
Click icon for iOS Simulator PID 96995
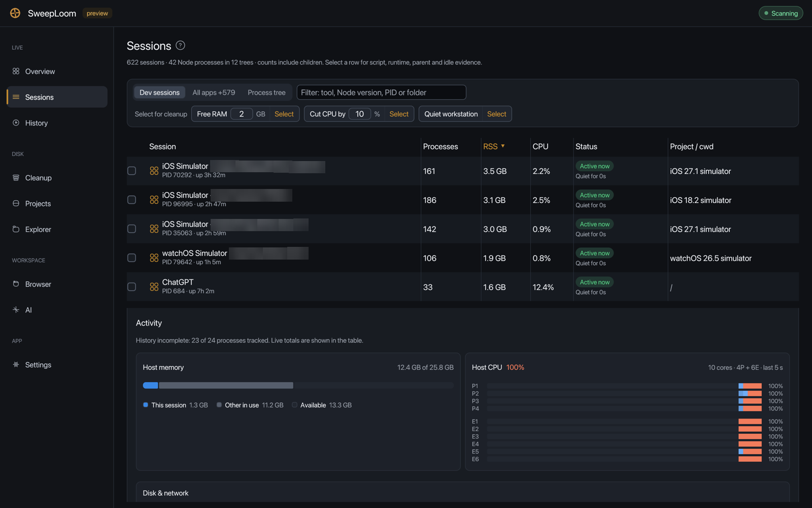click(x=154, y=200)
